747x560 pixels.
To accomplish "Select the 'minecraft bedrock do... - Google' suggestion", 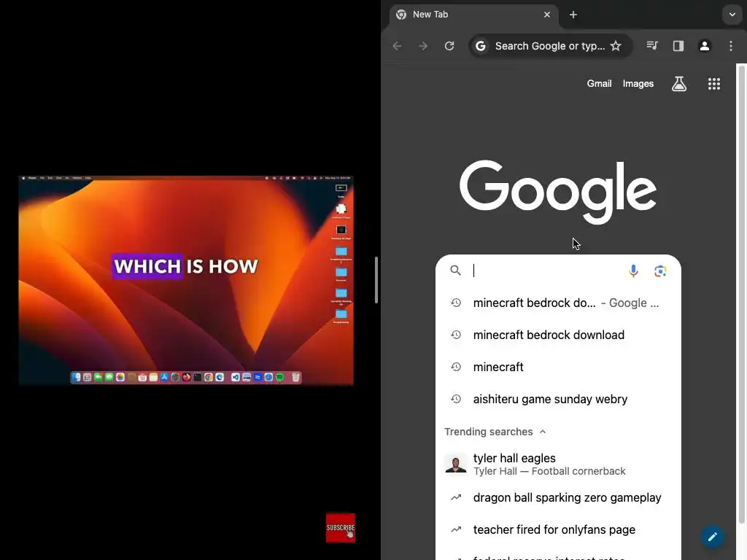I will coord(558,303).
